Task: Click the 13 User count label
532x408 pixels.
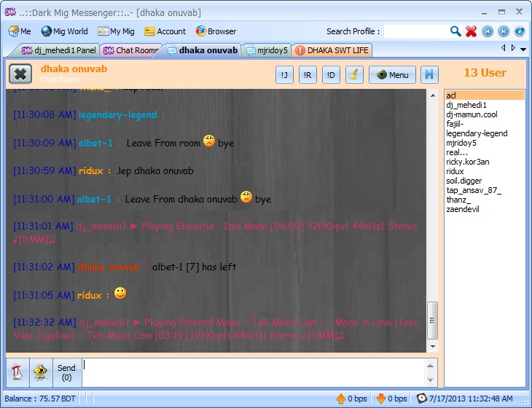Action: click(485, 73)
